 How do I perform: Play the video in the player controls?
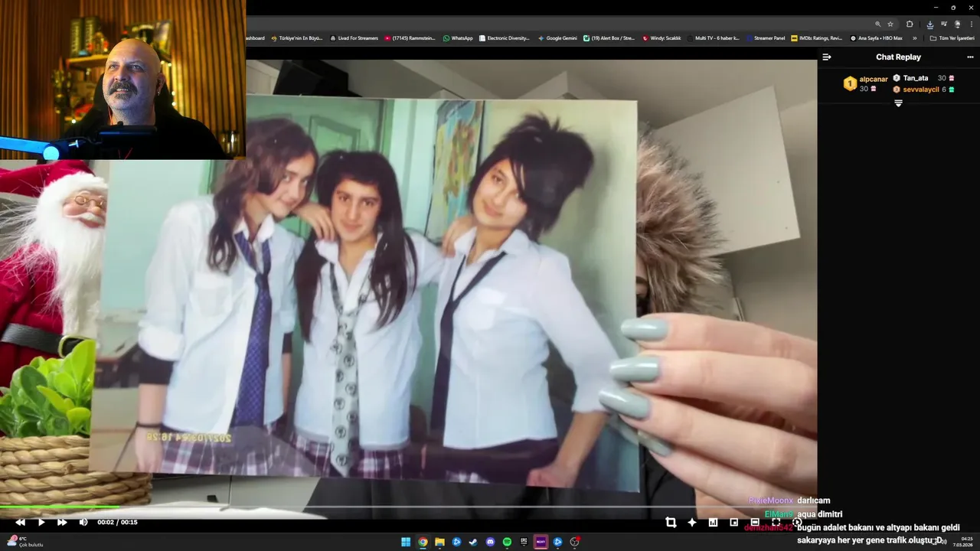41,523
